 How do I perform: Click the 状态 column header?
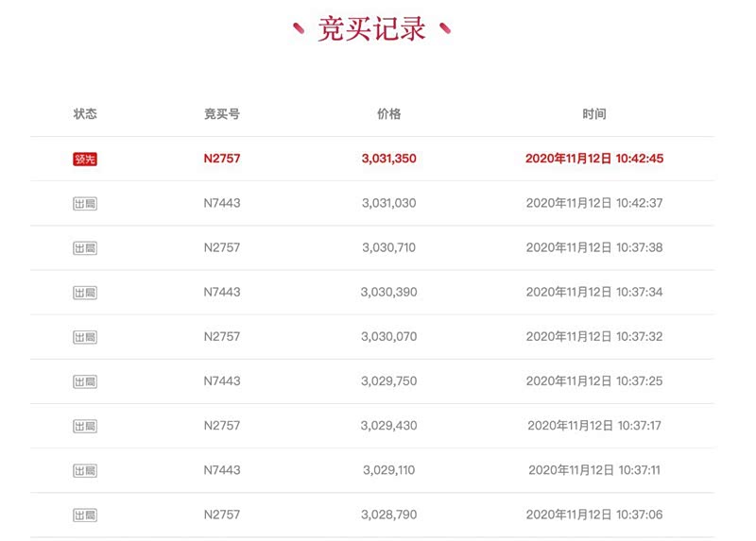click(x=85, y=114)
